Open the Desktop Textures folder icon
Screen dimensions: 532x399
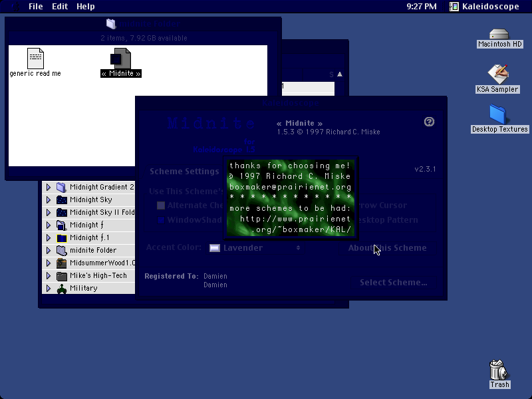[x=498, y=114]
